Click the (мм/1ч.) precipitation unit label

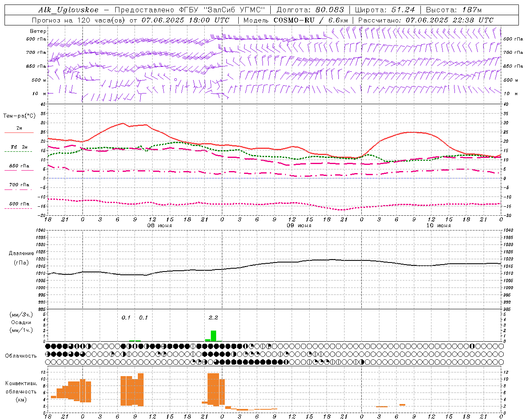point(21,330)
